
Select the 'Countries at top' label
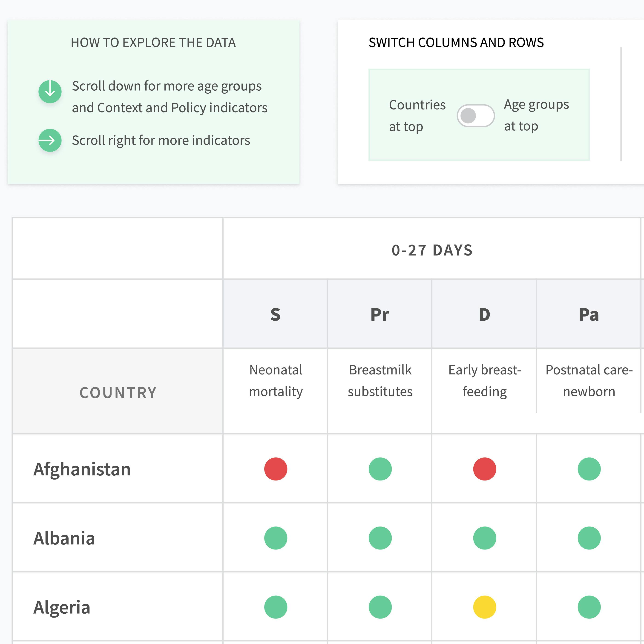pyautogui.click(x=417, y=116)
